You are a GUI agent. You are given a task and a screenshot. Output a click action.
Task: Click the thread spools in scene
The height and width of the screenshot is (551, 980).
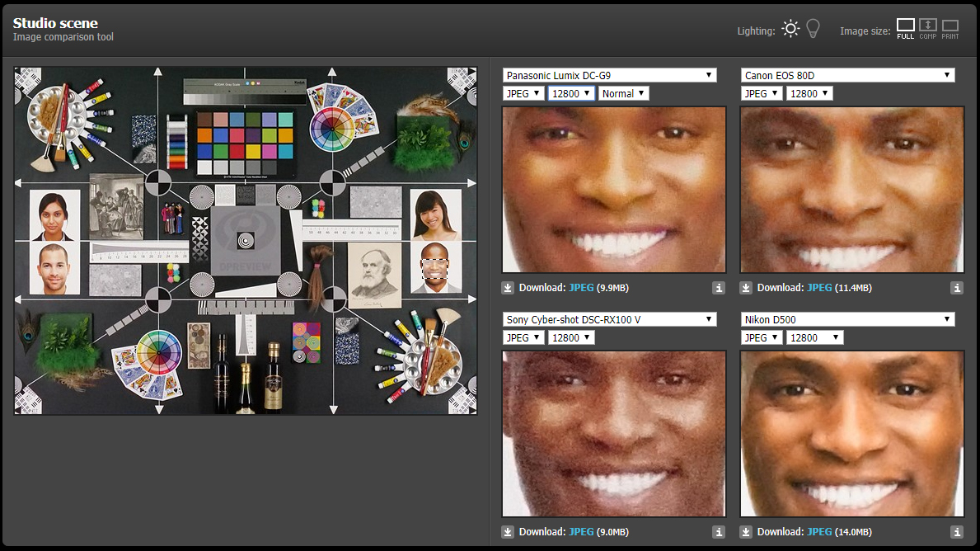point(177,142)
